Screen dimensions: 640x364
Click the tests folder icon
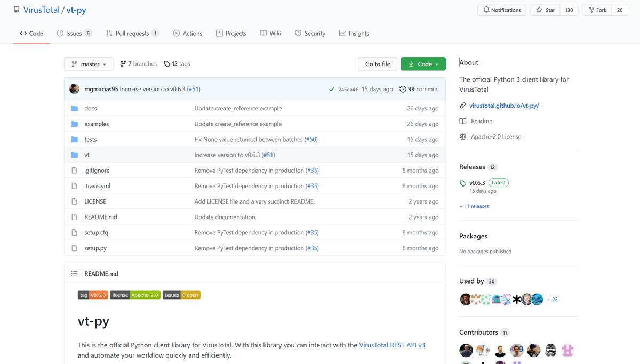point(74,139)
